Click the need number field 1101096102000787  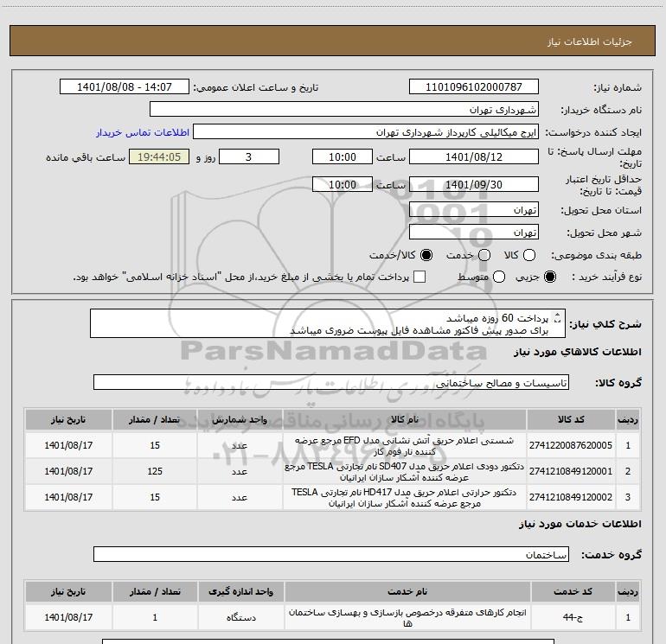click(474, 87)
